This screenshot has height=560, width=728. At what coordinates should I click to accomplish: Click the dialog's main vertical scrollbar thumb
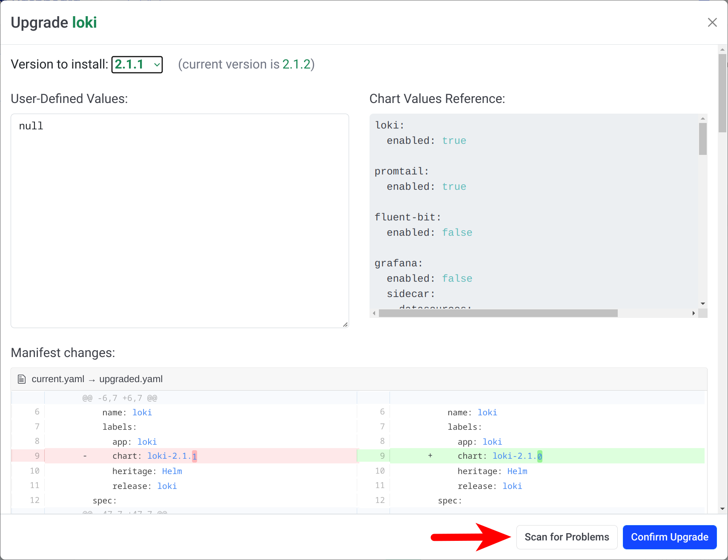[x=722, y=93]
